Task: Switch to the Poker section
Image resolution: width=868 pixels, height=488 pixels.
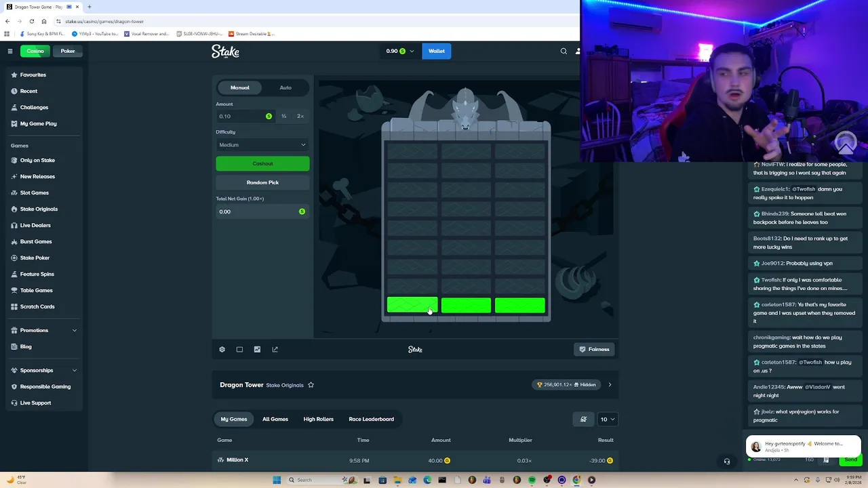Action: click(68, 51)
